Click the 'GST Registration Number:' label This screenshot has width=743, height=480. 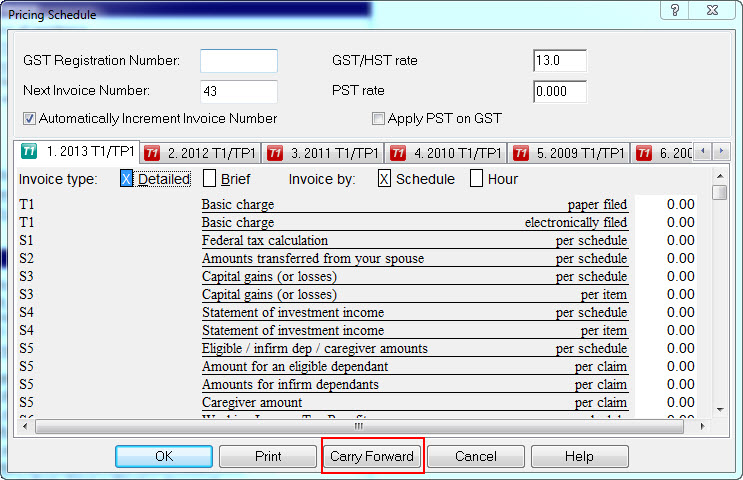[x=101, y=61]
